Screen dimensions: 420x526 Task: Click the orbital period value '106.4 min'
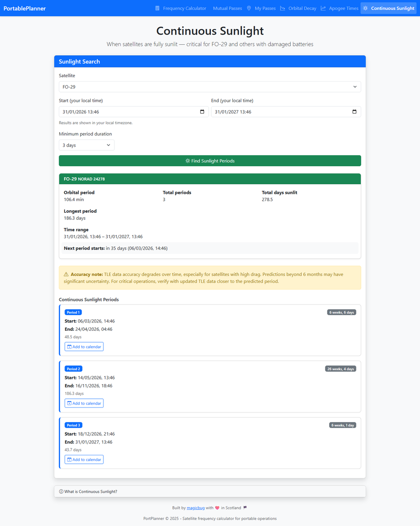(74, 200)
